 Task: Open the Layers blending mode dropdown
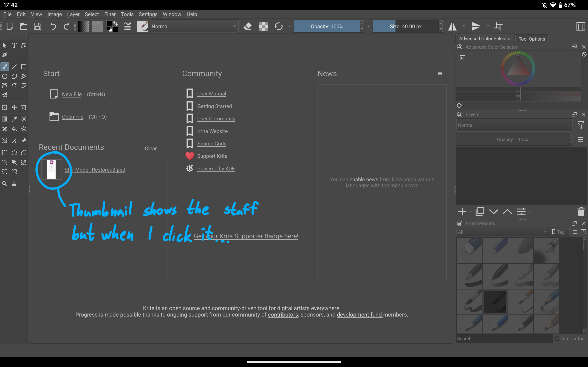(514, 125)
